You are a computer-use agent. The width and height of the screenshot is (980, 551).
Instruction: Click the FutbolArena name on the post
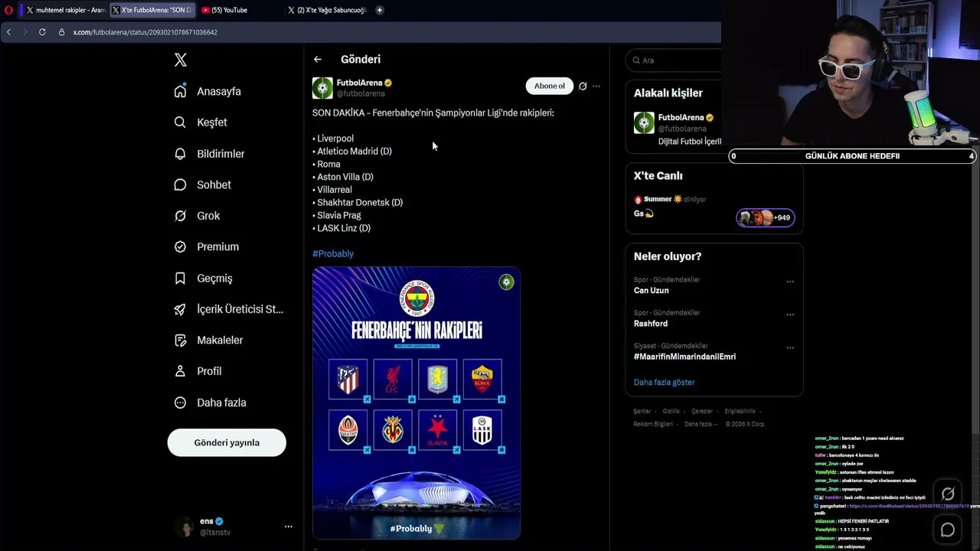click(x=359, y=83)
